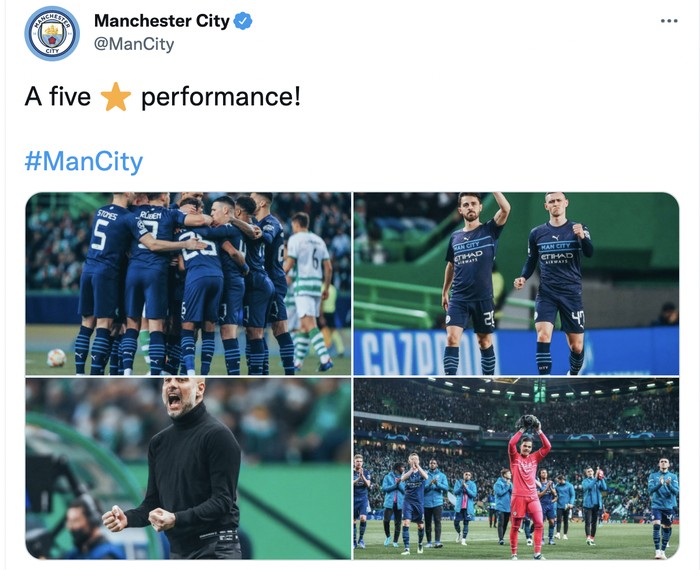The width and height of the screenshot is (700, 570).
Task: Click the coach's clenched fists
Action: 139,518
